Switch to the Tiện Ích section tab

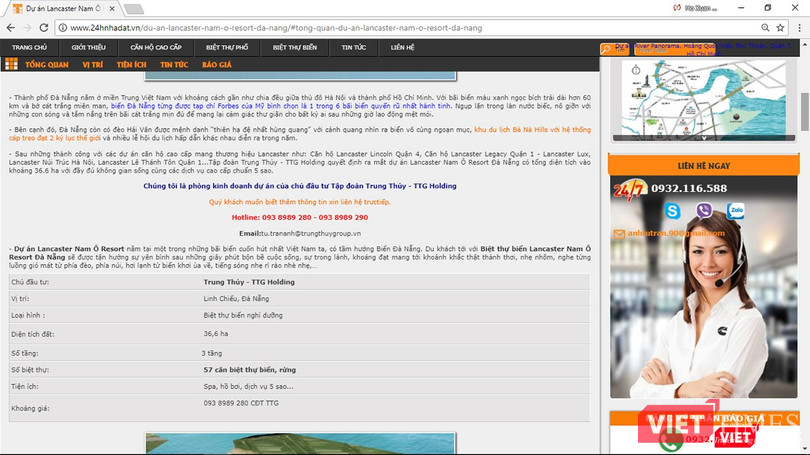tap(132, 64)
